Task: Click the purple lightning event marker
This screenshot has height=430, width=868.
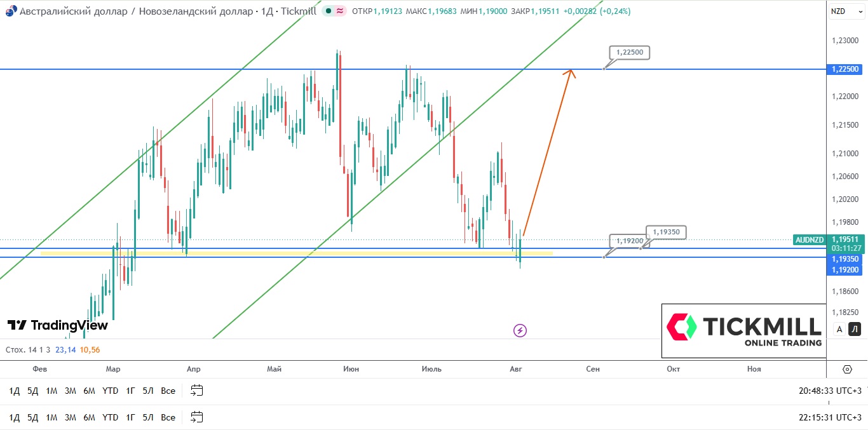Action: (520, 330)
